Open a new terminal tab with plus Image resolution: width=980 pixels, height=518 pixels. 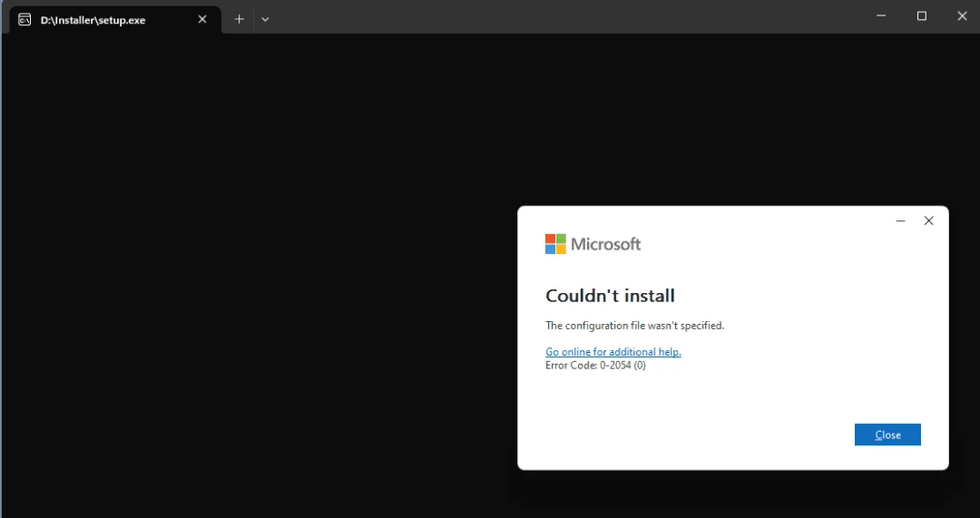point(239,19)
